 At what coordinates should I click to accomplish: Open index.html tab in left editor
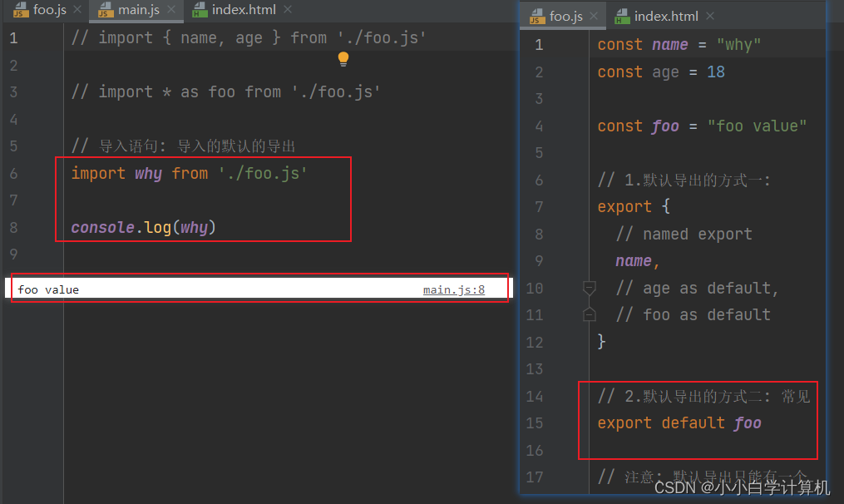244,10
